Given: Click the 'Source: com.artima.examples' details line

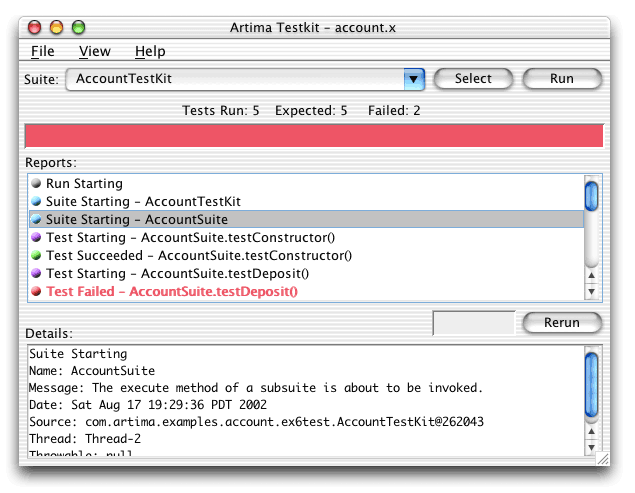Looking at the screenshot, I should (x=256, y=422).
